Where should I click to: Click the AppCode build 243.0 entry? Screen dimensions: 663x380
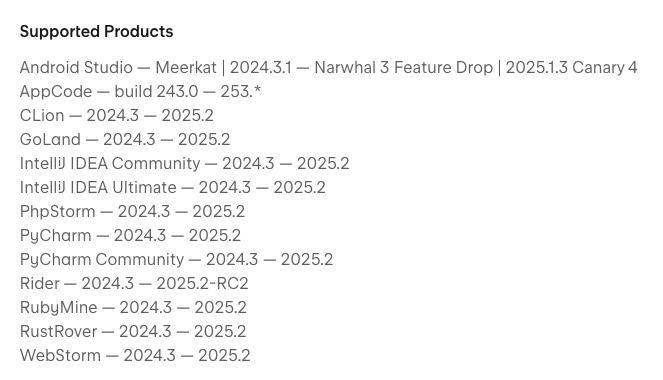pos(140,92)
